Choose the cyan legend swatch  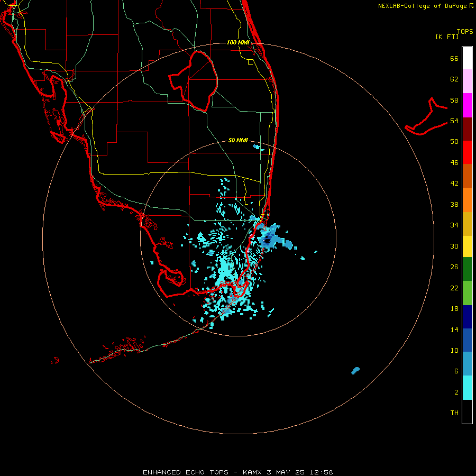pyautogui.click(x=467, y=388)
